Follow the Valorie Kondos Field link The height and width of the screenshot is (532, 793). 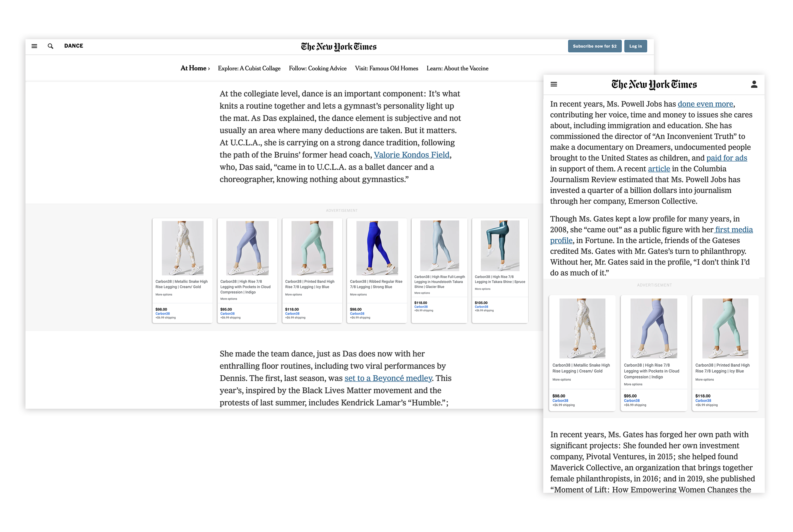click(411, 155)
